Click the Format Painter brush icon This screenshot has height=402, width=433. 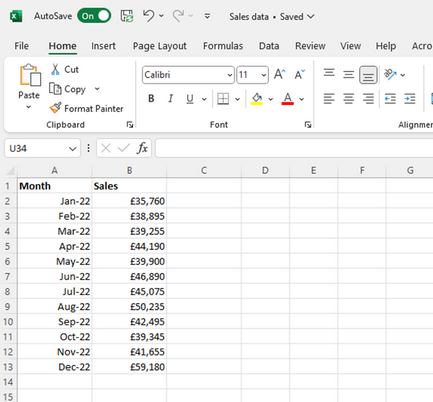point(55,108)
